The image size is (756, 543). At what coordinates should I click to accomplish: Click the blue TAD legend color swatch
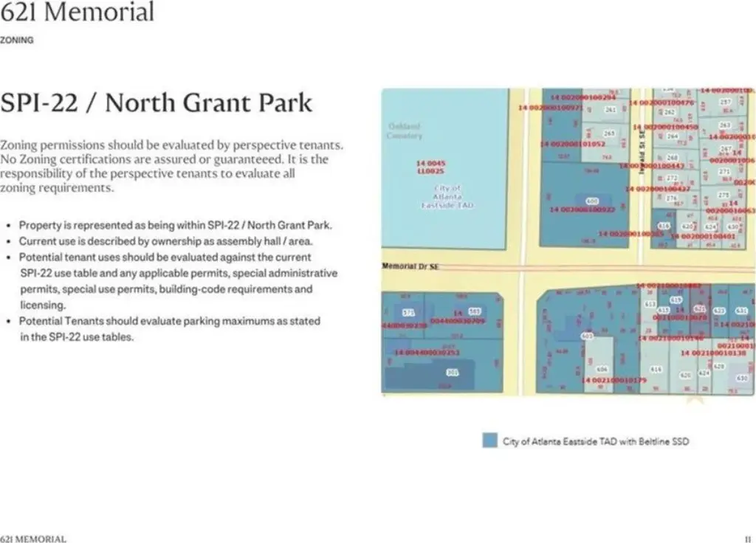pos(489,440)
